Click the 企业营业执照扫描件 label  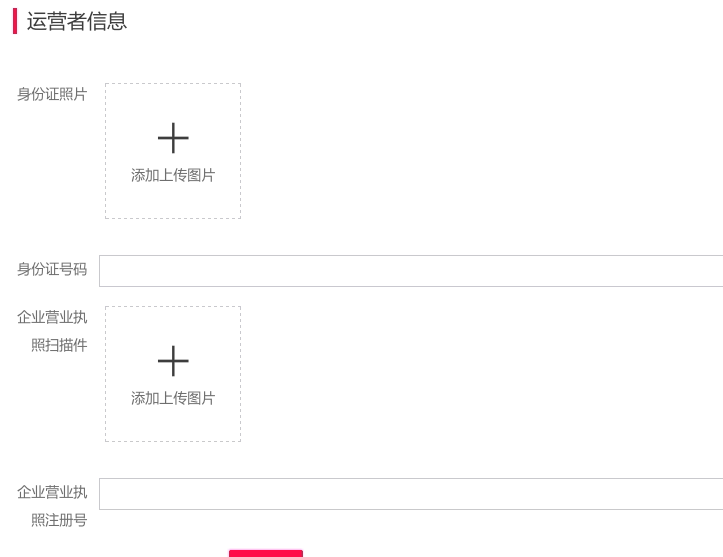[52, 330]
